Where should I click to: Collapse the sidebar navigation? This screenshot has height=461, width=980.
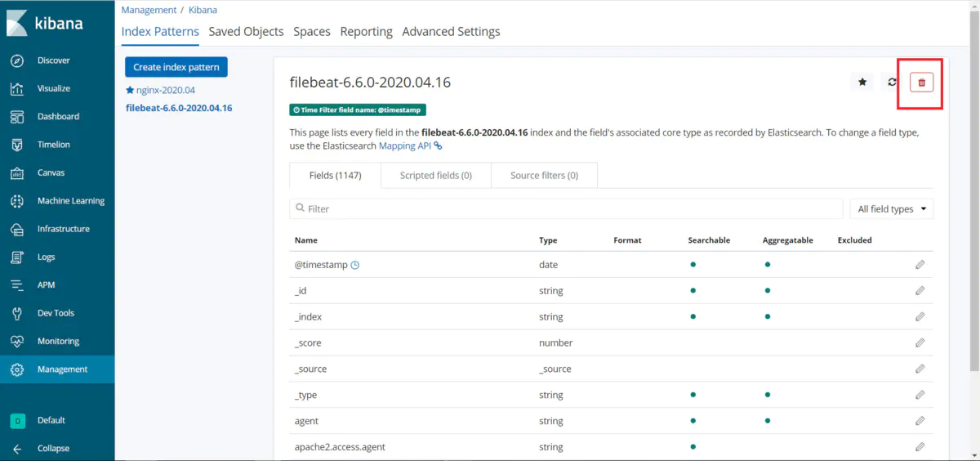click(x=17, y=448)
